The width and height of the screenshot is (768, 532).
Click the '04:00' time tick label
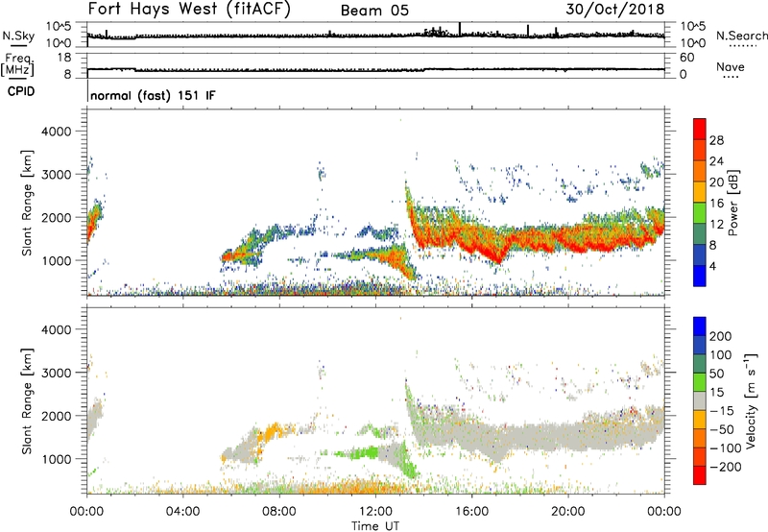(x=183, y=512)
